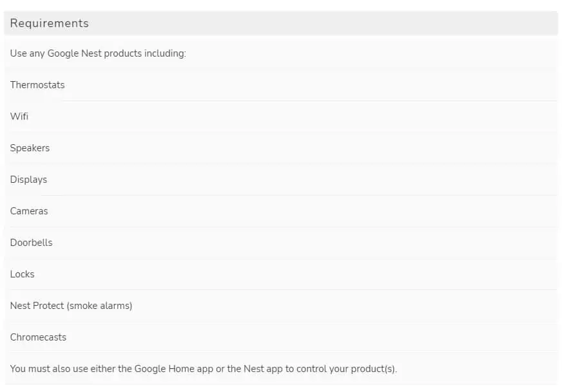
Task: Click the Requirements section header
Action: [49, 23]
